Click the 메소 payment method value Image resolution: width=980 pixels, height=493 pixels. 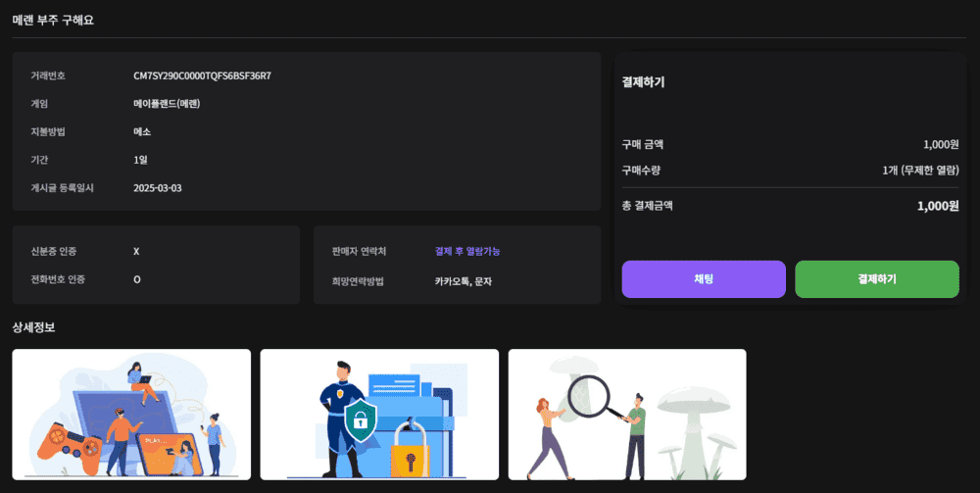pyautogui.click(x=142, y=131)
